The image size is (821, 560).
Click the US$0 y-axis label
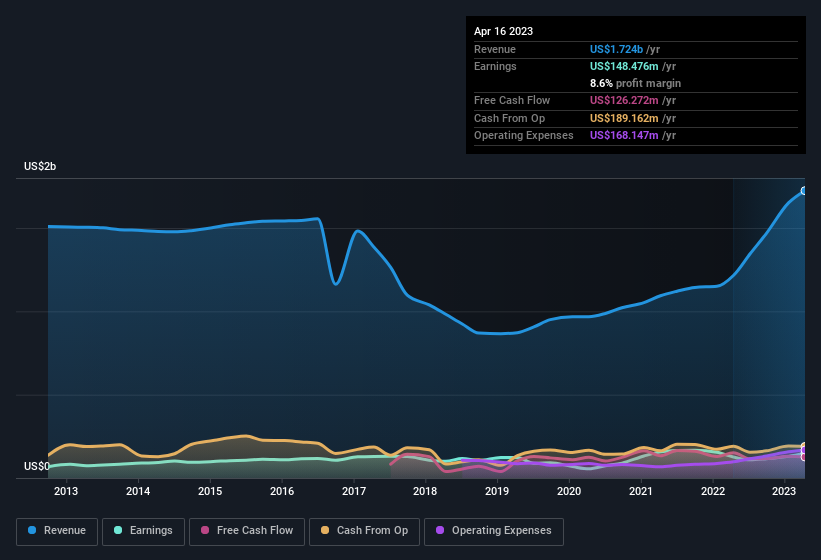[37, 466]
